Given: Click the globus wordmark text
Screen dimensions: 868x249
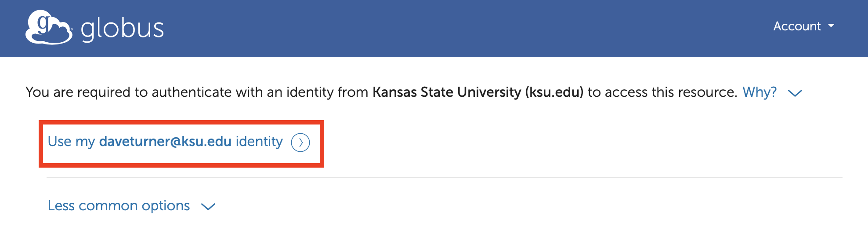Looking at the screenshot, I should pyautogui.click(x=122, y=29).
